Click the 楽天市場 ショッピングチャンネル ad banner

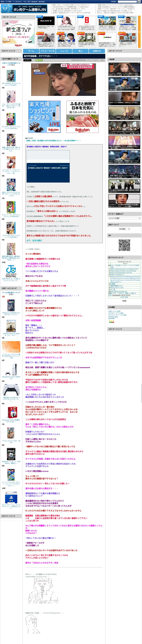click(x=44, y=117)
